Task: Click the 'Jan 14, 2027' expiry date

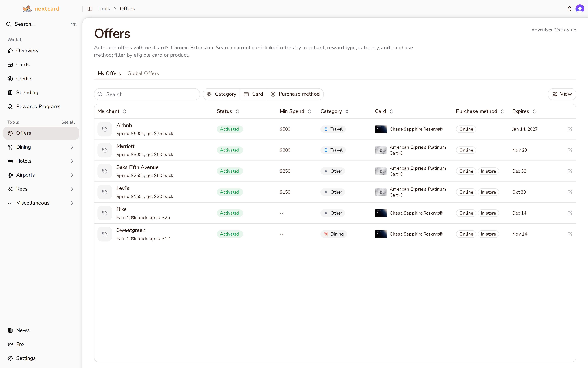Action: (525, 129)
